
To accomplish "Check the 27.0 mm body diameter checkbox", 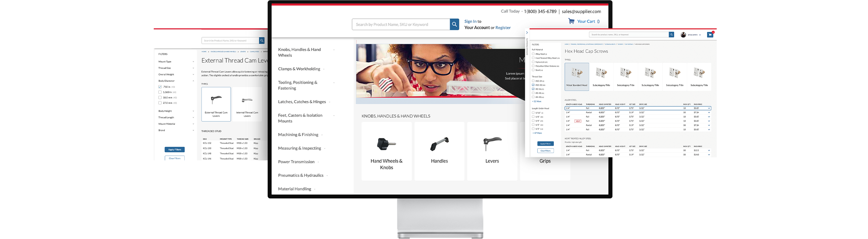I will (160, 103).
